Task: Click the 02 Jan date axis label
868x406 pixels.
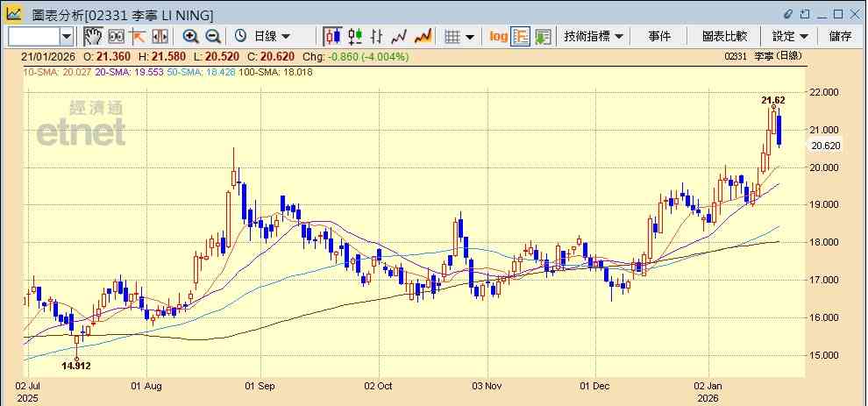Action: [x=708, y=386]
